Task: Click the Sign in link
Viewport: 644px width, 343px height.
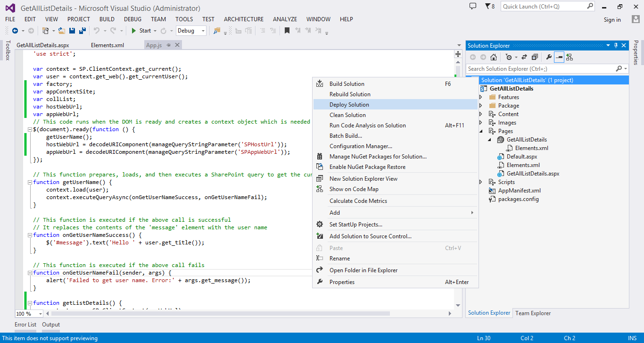Action: pyautogui.click(x=612, y=20)
